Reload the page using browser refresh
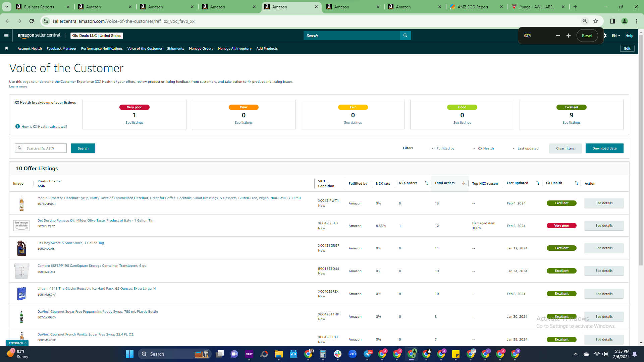This screenshot has height=362, width=644. click(x=32, y=21)
